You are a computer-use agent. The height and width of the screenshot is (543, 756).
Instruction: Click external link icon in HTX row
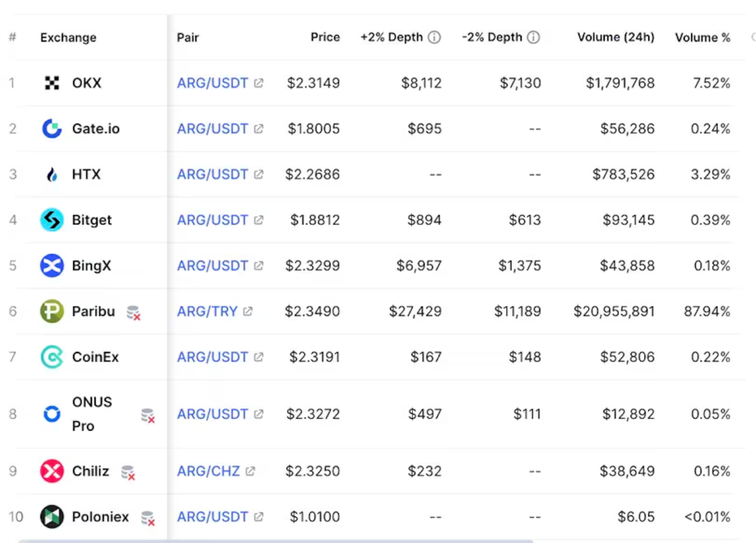(259, 174)
